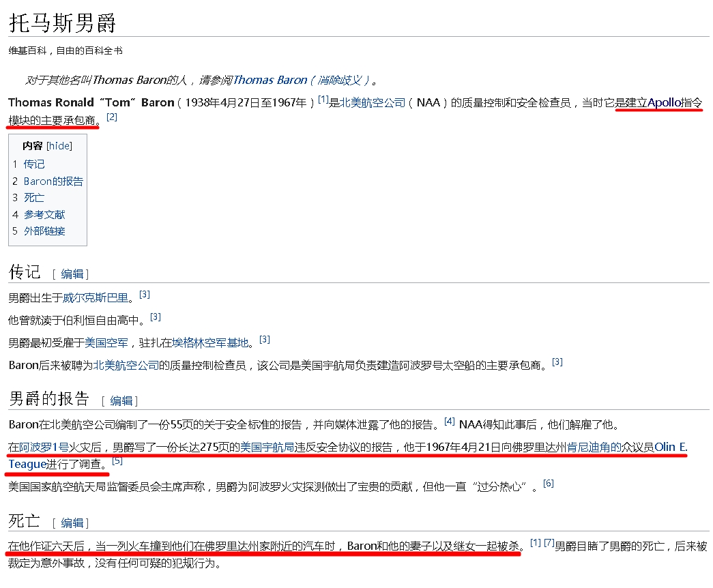The width and height of the screenshot is (713, 588).
Task: Jump to 传记 in contents
Action: pyautogui.click(x=34, y=164)
